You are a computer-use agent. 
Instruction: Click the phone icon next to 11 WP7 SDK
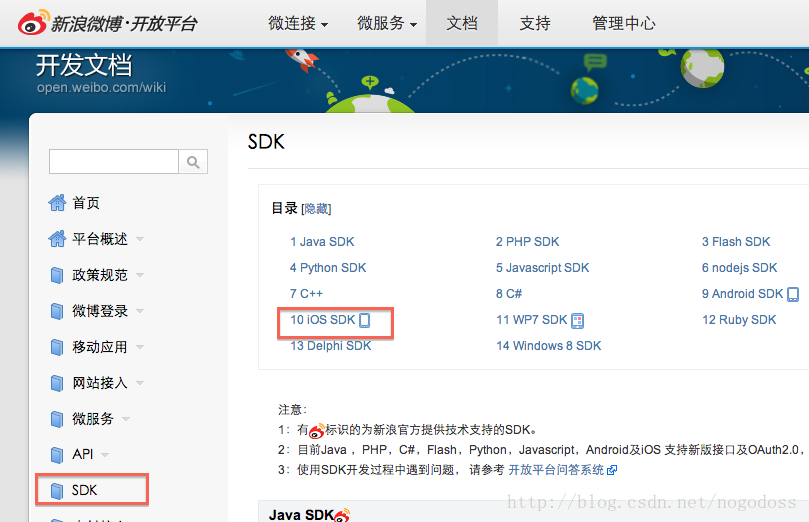pyautogui.click(x=577, y=321)
